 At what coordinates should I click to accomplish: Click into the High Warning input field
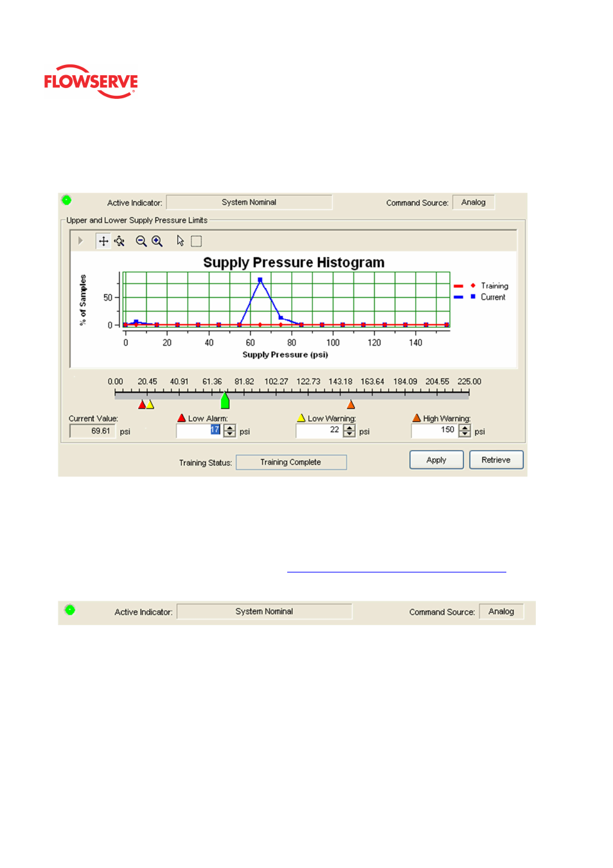point(434,430)
